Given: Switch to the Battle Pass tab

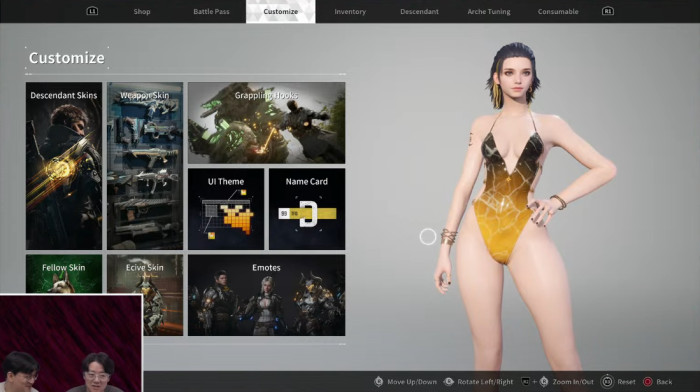Looking at the screenshot, I should click(211, 12).
